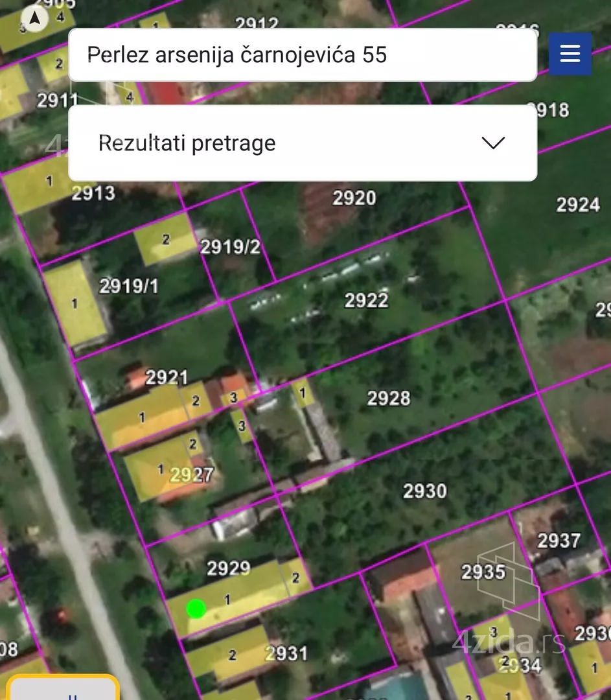The image size is (611, 700).
Task: Select parcel 2912 label
Action: (257, 22)
